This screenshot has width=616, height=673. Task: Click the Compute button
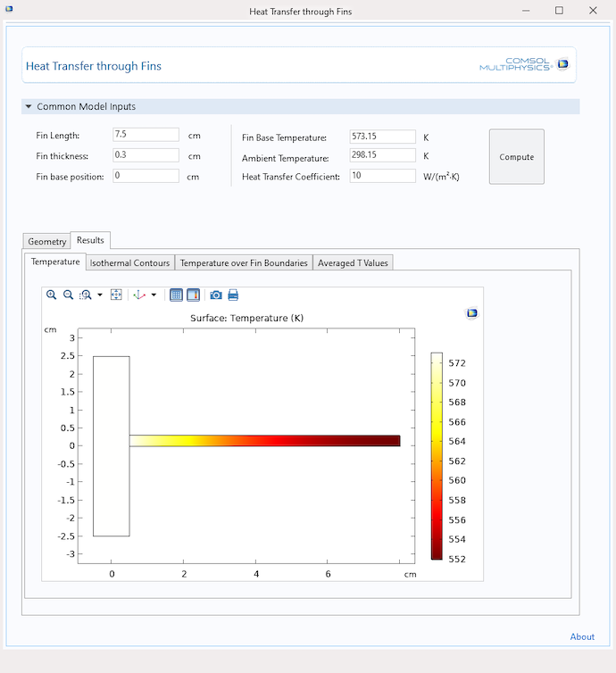516,157
